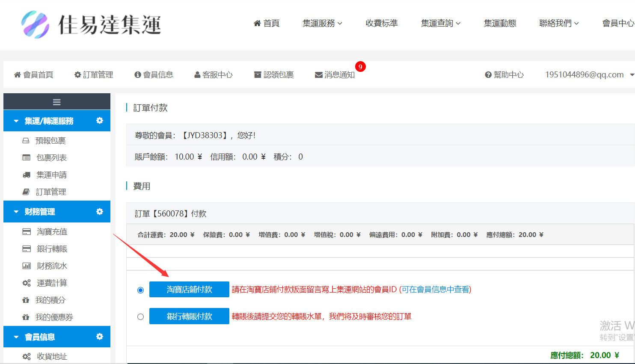The height and width of the screenshot is (364, 635).
Task: Click the blue text (可在會員信息中查看)
Action: tap(435, 290)
